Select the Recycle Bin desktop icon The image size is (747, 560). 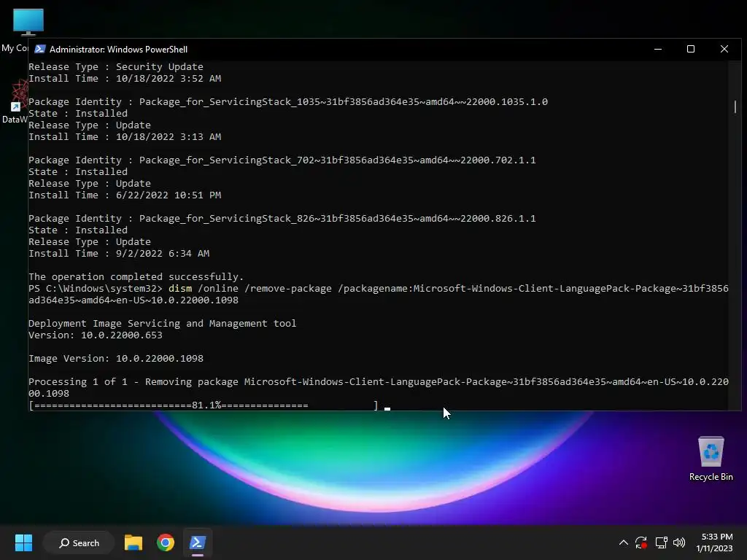pyautogui.click(x=711, y=459)
